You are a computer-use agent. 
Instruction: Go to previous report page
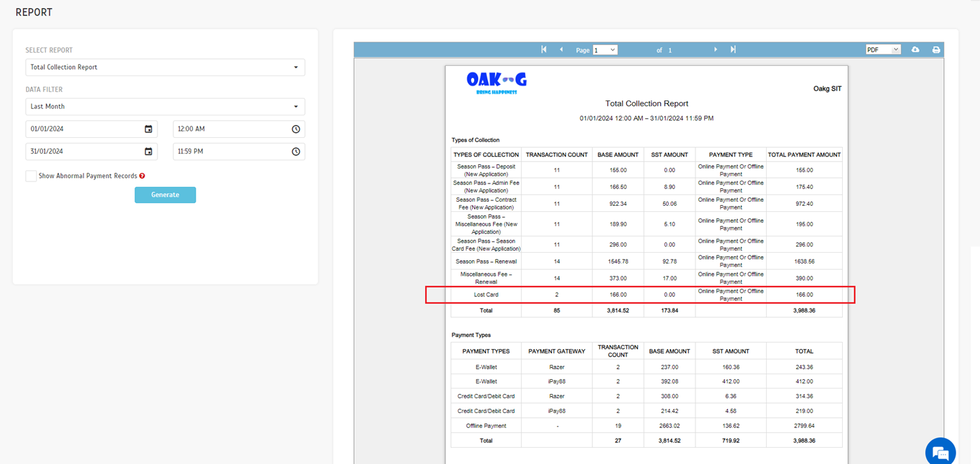pos(561,50)
